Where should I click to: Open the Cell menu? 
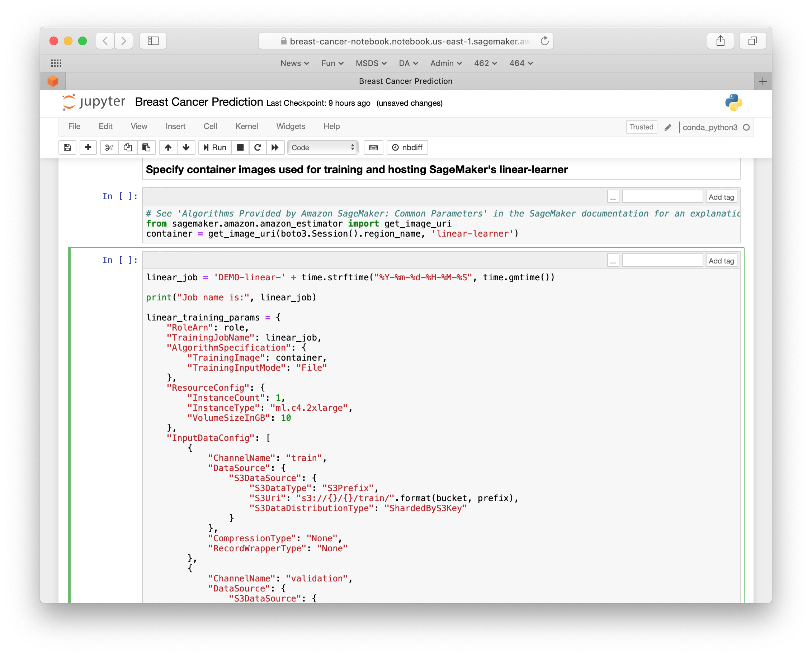(210, 127)
